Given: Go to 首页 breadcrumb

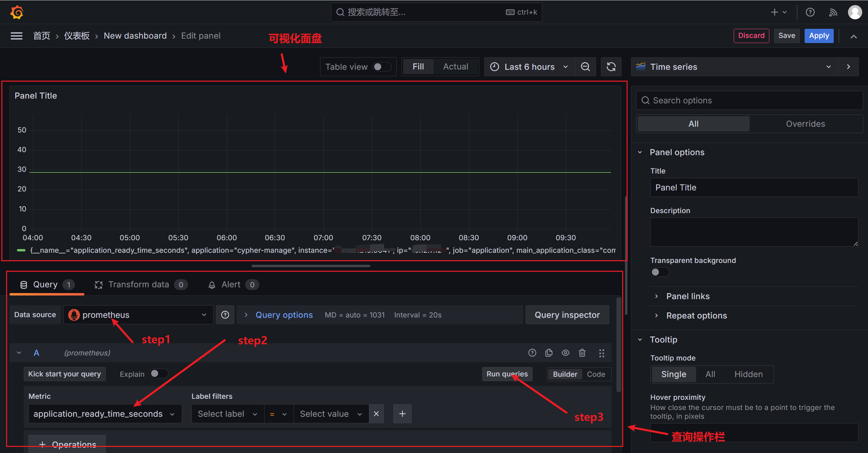Looking at the screenshot, I should (x=42, y=36).
